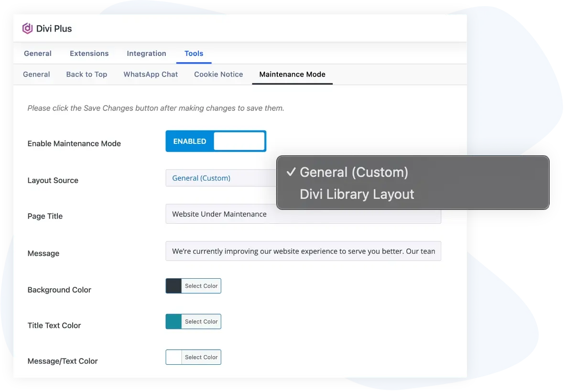Click the Enable Maintenance Mode label
Screen dimensions: 564x392
(74, 143)
